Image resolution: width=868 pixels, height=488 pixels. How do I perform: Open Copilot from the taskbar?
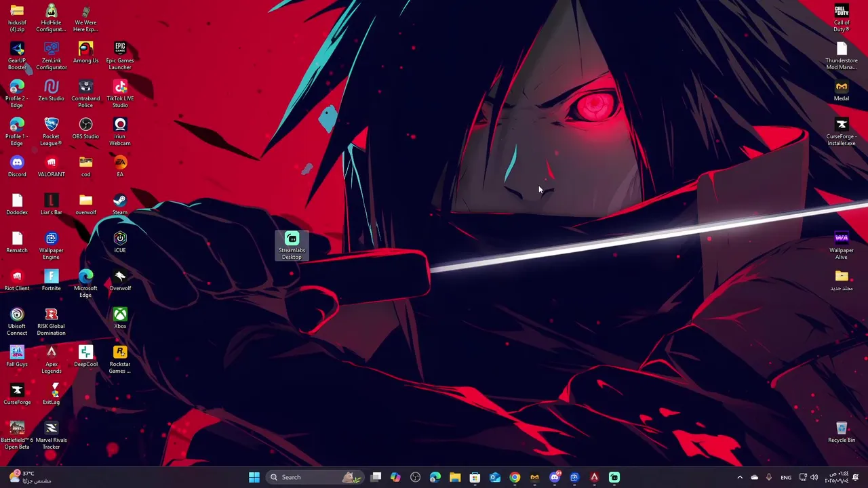pyautogui.click(x=395, y=477)
